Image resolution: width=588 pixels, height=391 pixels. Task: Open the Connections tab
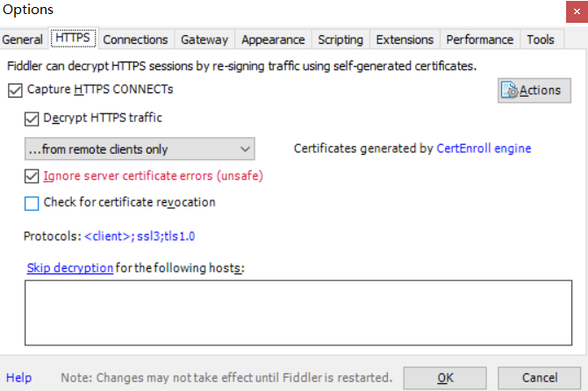(135, 40)
